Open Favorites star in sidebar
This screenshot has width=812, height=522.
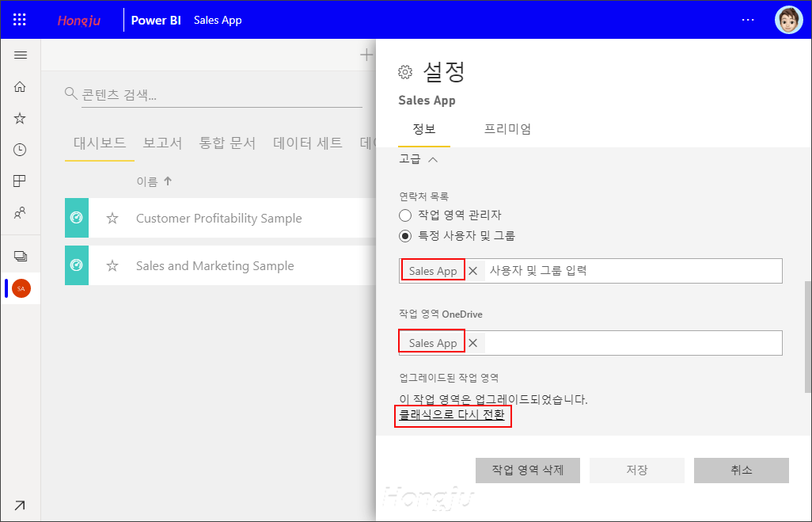[20, 118]
